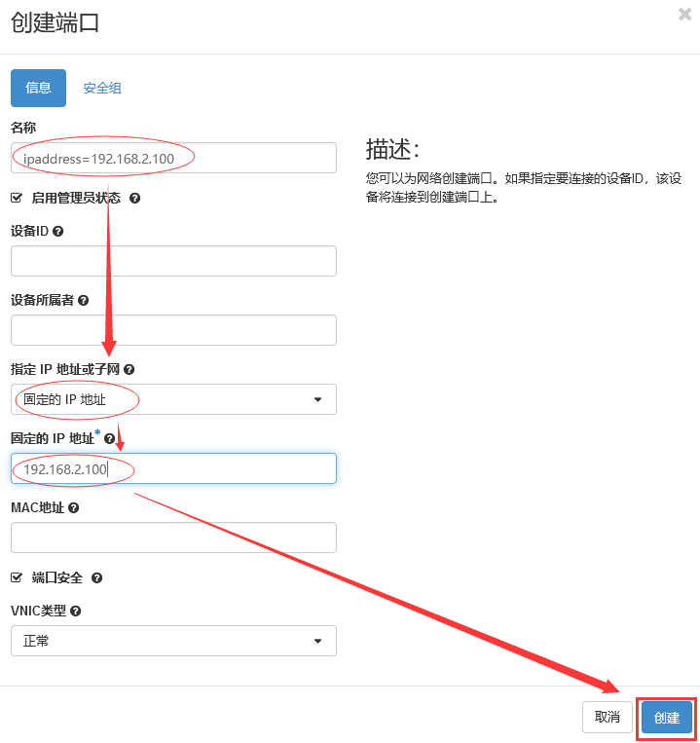Open help for 指定 IP 地址或子网
The width and height of the screenshot is (700, 743).
coord(129,370)
